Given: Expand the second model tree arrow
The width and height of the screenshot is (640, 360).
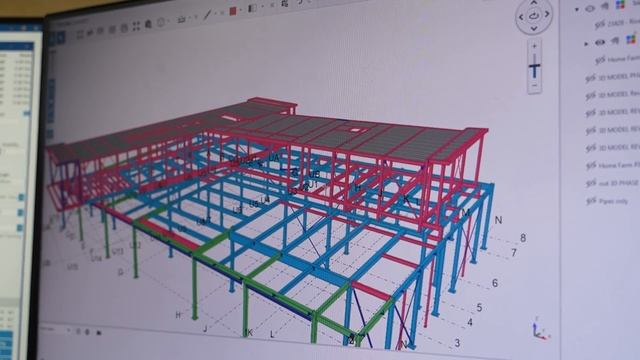Looking at the screenshot, I should pos(587,43).
